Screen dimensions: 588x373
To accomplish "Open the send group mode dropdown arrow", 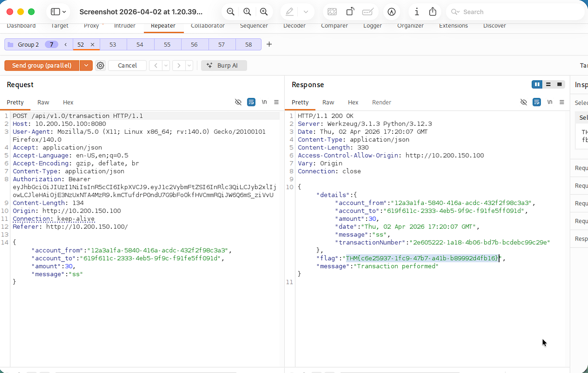I will tap(86, 65).
